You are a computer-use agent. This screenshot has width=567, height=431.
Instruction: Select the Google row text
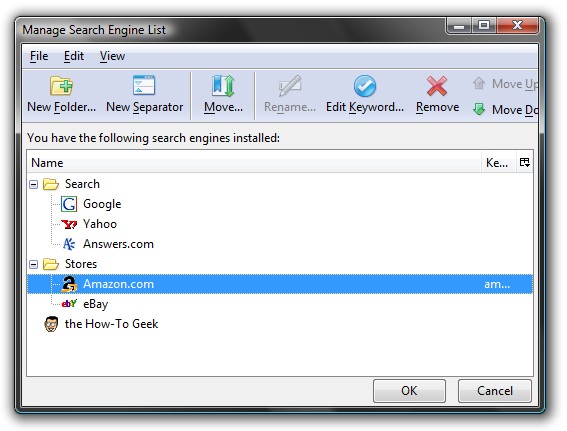(x=102, y=204)
